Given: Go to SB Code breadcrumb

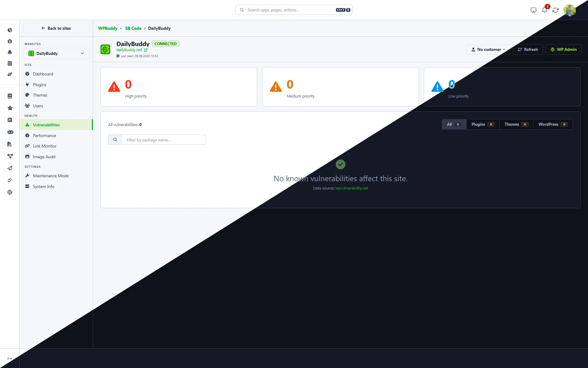Looking at the screenshot, I should (x=133, y=28).
